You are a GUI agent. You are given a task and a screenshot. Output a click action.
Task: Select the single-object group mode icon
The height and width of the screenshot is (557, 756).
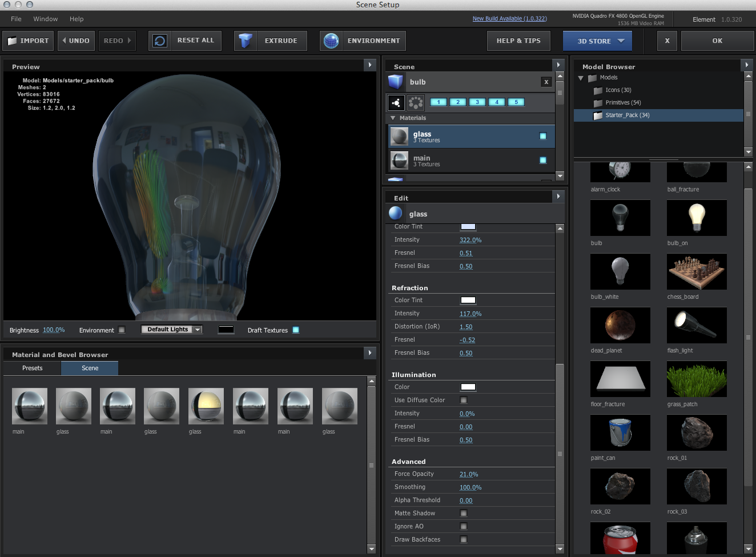point(396,102)
